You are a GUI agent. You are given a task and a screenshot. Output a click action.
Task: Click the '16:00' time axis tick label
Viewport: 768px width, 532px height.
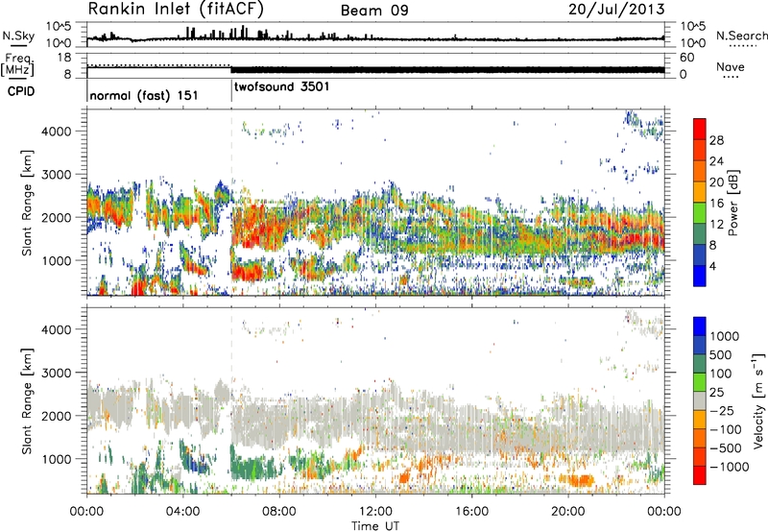(471, 512)
